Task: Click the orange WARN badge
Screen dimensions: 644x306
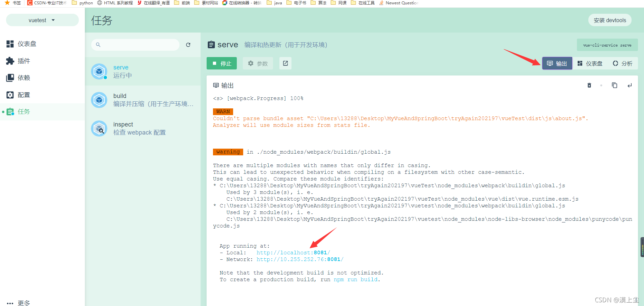Action: (x=223, y=112)
